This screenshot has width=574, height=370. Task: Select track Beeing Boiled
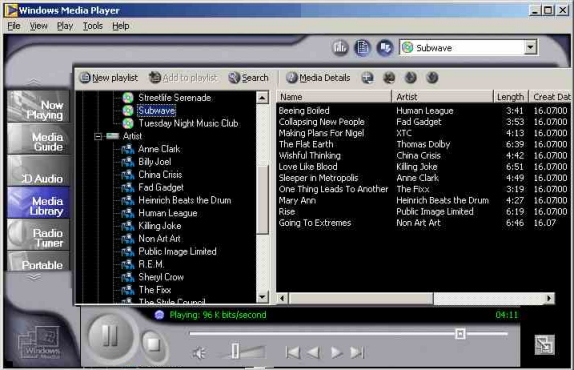[x=304, y=111]
